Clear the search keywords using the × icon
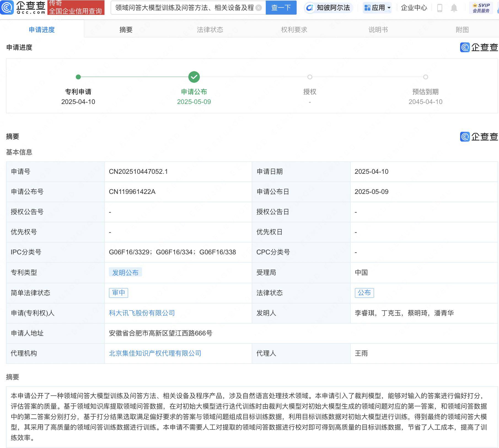Image resolution: width=499 pixels, height=448 pixels. [258, 8]
